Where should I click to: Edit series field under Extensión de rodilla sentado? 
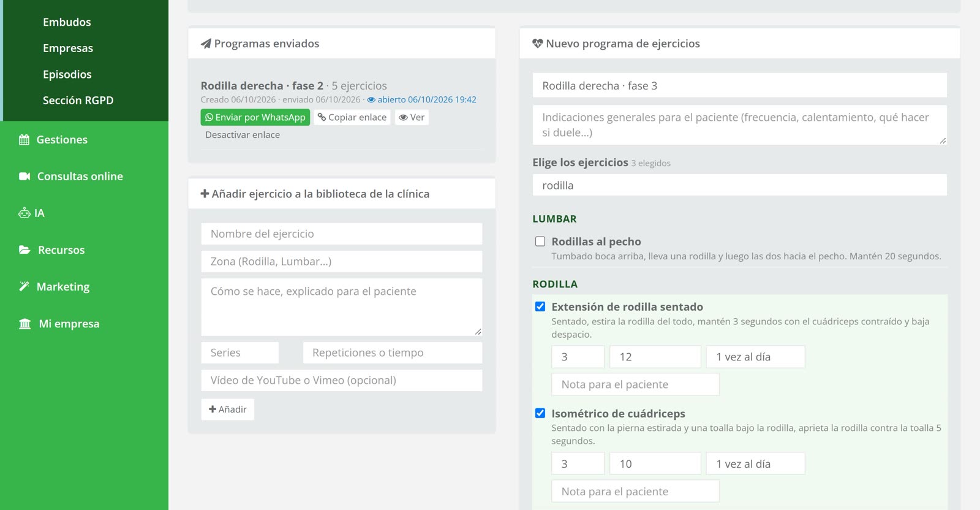578,357
